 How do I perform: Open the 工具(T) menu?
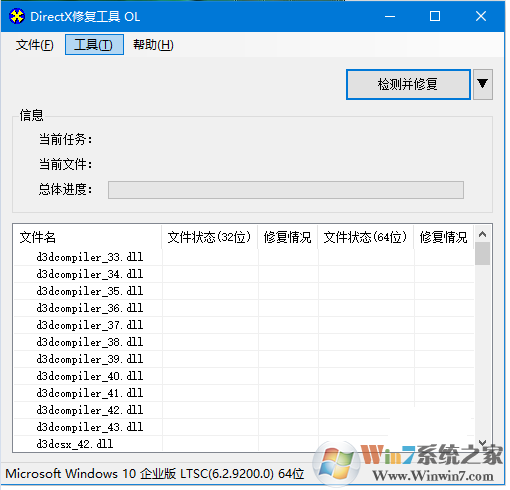[94, 45]
